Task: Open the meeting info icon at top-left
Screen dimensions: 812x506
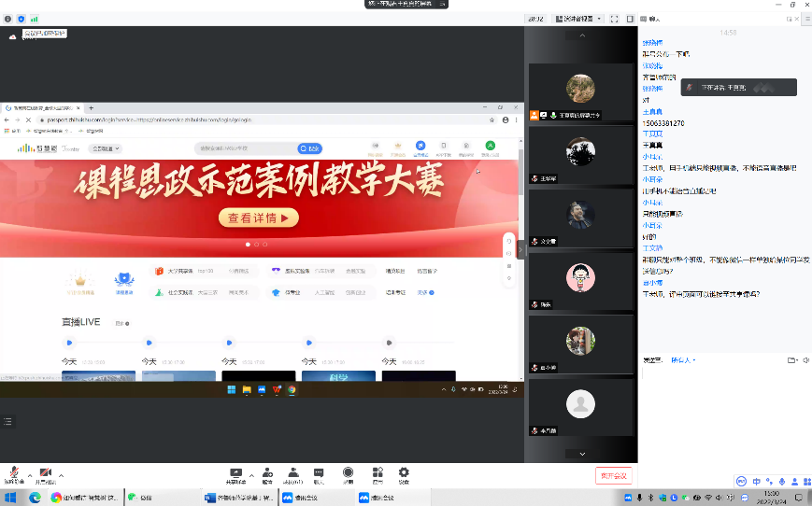Action: pyautogui.click(x=8, y=18)
